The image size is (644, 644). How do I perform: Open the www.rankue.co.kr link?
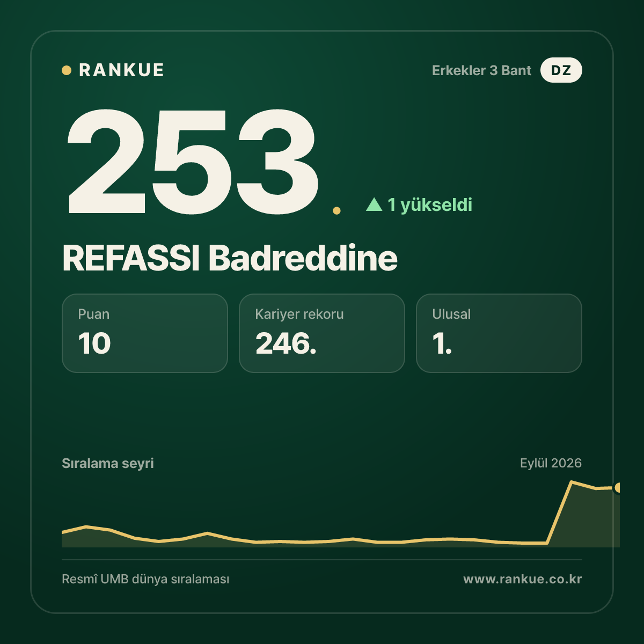point(523,580)
